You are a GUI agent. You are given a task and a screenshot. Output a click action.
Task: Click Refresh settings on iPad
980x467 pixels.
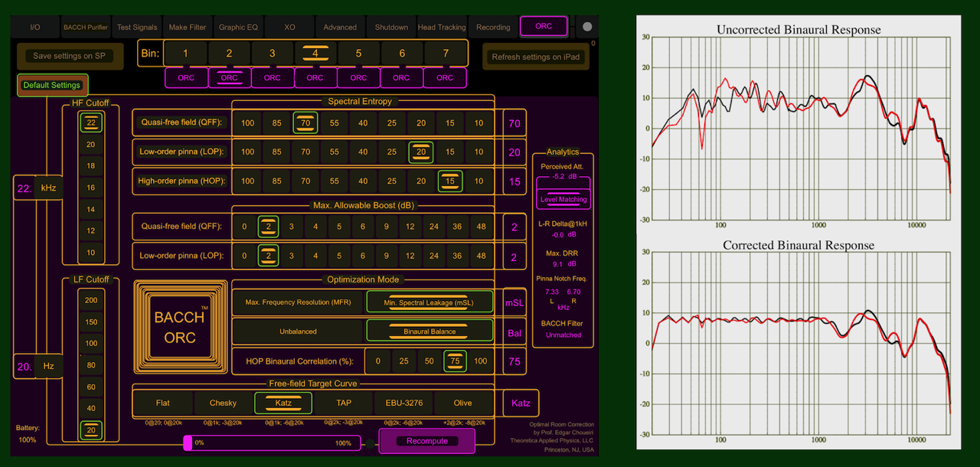(x=536, y=57)
